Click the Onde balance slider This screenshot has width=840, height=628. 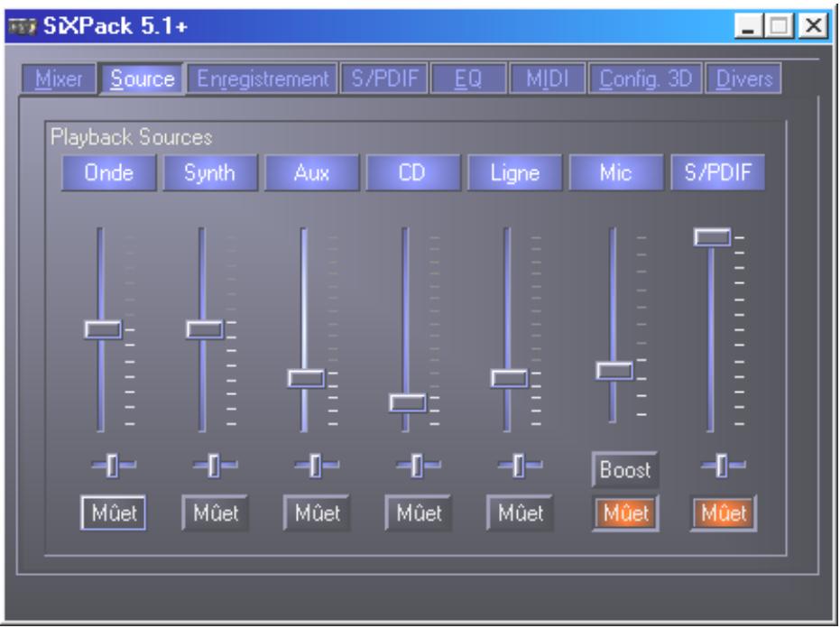tap(113, 465)
